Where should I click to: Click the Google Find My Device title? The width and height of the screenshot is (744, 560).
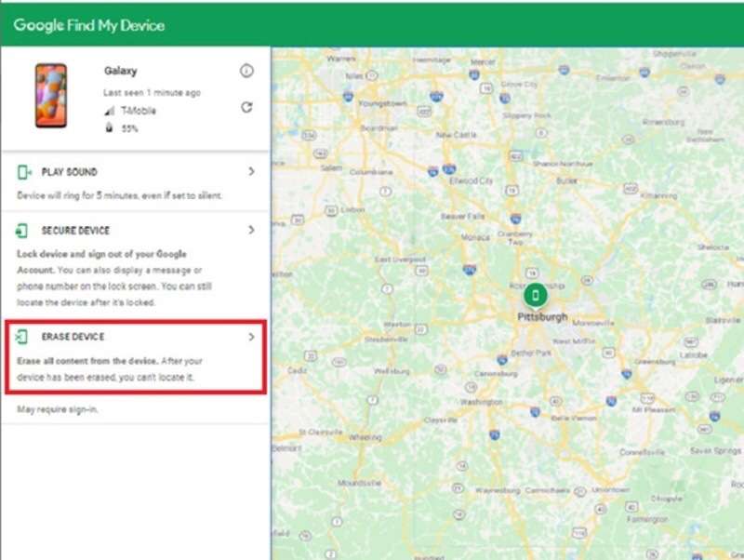(89, 25)
